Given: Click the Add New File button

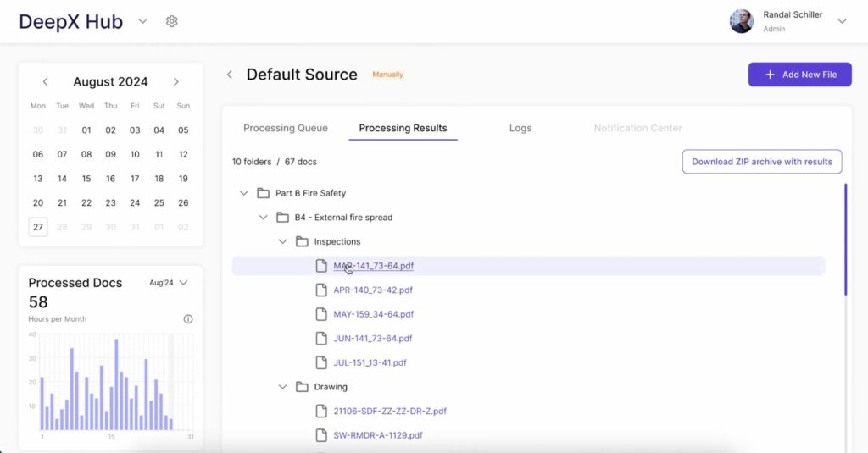Looking at the screenshot, I should coord(800,75).
